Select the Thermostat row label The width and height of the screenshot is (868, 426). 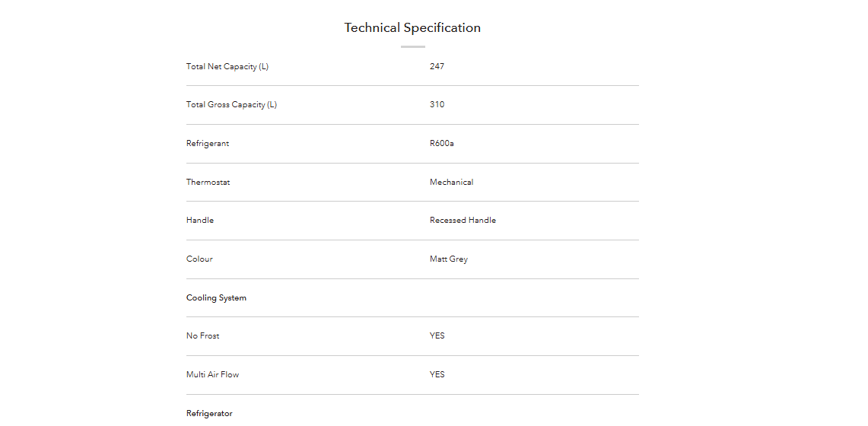coord(208,182)
